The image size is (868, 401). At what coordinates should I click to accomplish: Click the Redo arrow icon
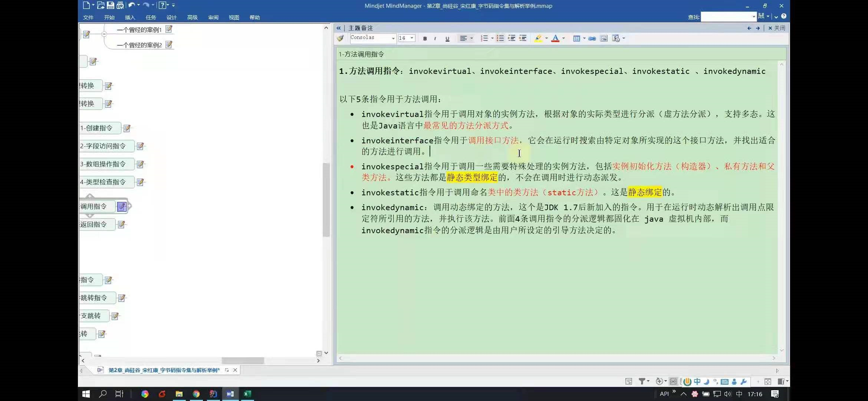(x=146, y=5)
